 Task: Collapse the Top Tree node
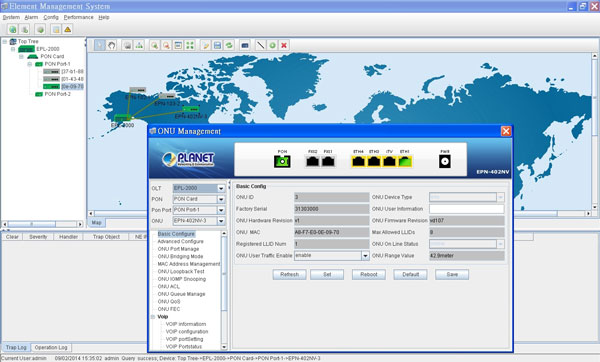5,41
